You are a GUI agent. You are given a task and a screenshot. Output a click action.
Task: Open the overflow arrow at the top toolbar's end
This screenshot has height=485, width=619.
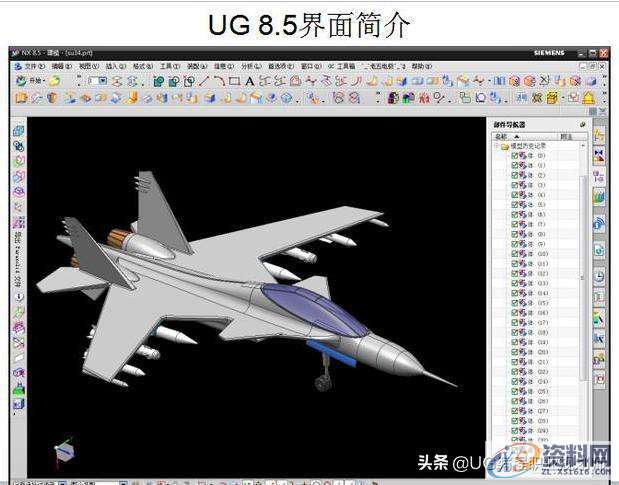click(x=604, y=81)
